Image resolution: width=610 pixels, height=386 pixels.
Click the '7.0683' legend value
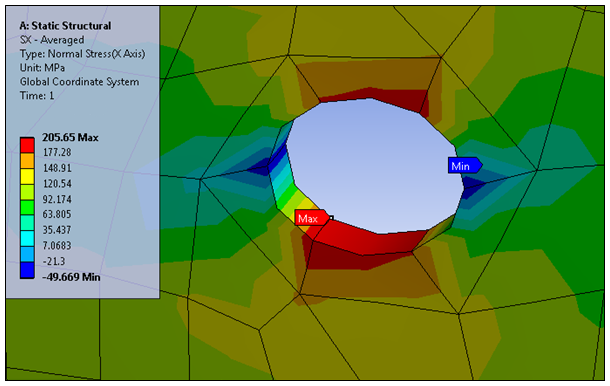click(x=57, y=246)
